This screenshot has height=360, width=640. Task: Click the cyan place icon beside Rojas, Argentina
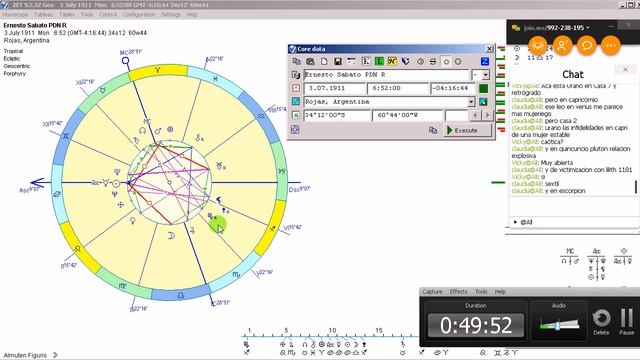tap(296, 102)
